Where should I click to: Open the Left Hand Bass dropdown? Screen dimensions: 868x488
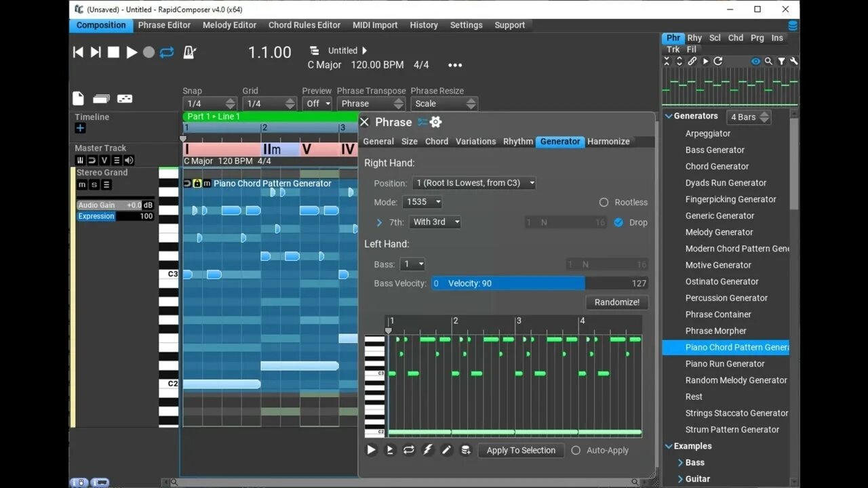pos(412,264)
